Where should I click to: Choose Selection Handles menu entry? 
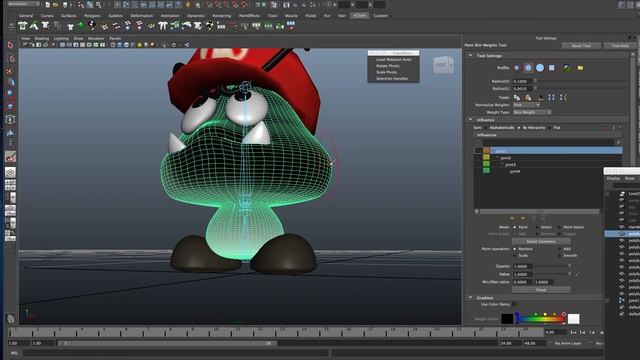click(393, 78)
